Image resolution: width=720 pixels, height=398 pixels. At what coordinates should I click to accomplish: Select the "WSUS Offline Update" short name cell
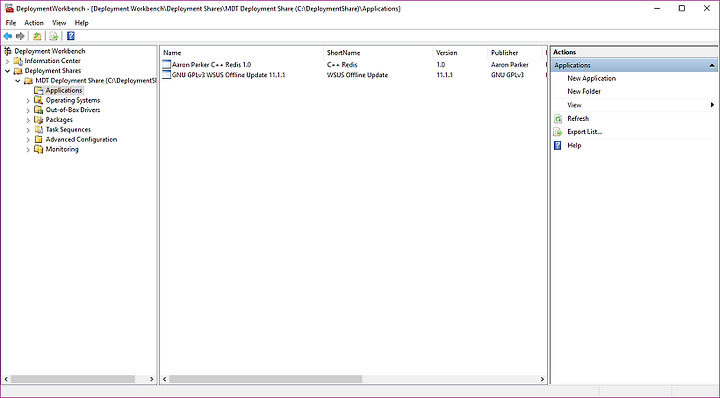coord(357,75)
